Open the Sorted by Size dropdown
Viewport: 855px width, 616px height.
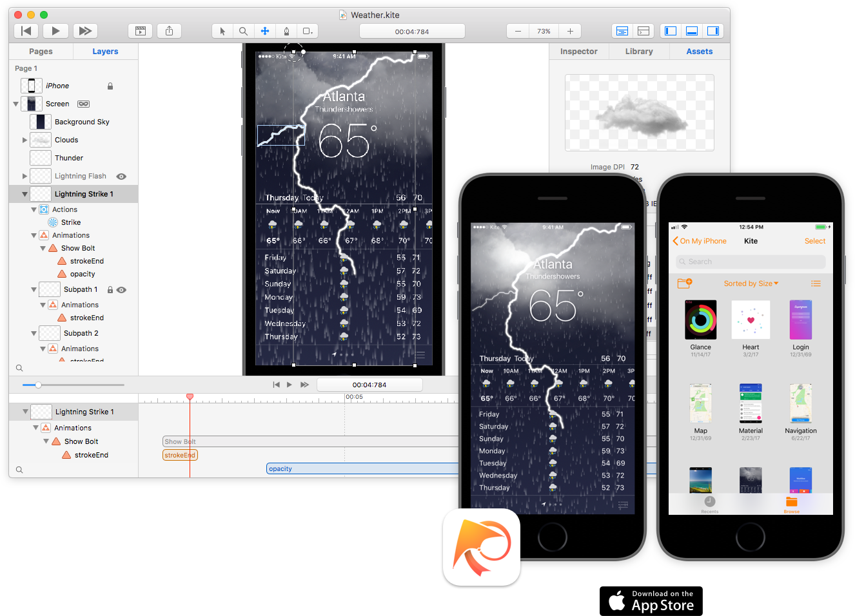751,284
